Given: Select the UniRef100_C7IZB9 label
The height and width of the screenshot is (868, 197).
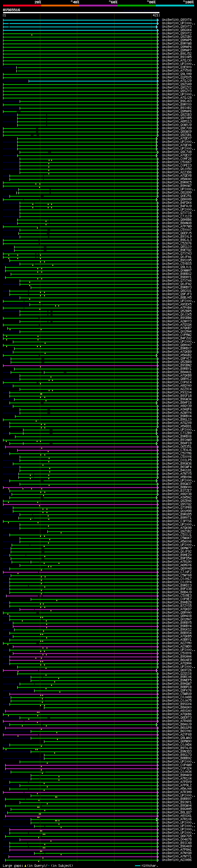Looking at the screenshot, I should pyautogui.click(x=176, y=433).
